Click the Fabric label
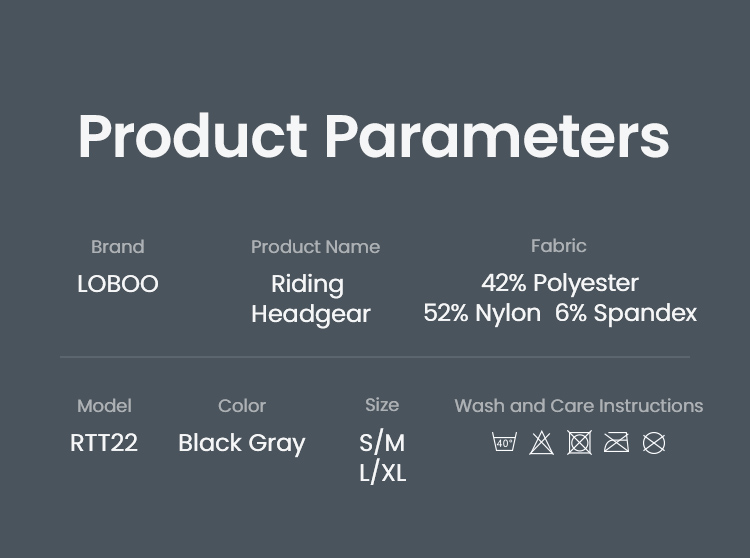Viewport: 750px width, 558px height. point(558,246)
